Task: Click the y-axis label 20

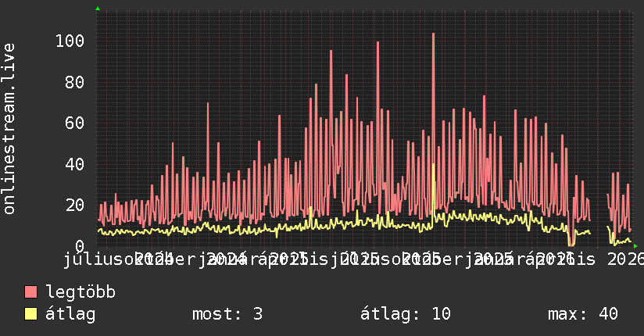Action: 74,205
